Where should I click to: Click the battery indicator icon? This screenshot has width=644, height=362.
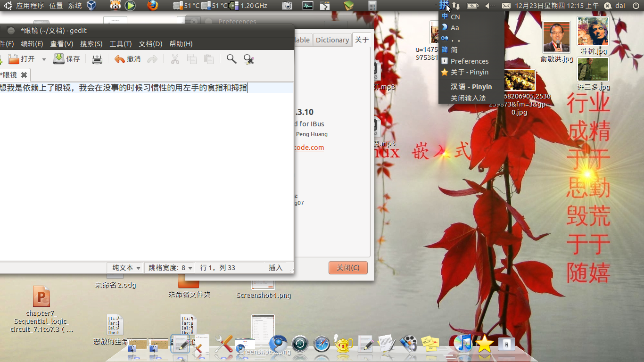(x=472, y=6)
